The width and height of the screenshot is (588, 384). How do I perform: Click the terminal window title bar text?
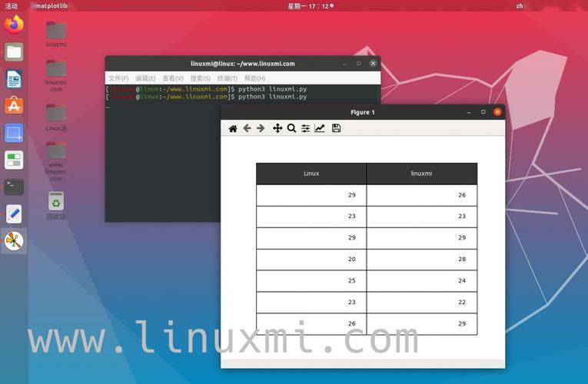[243, 64]
